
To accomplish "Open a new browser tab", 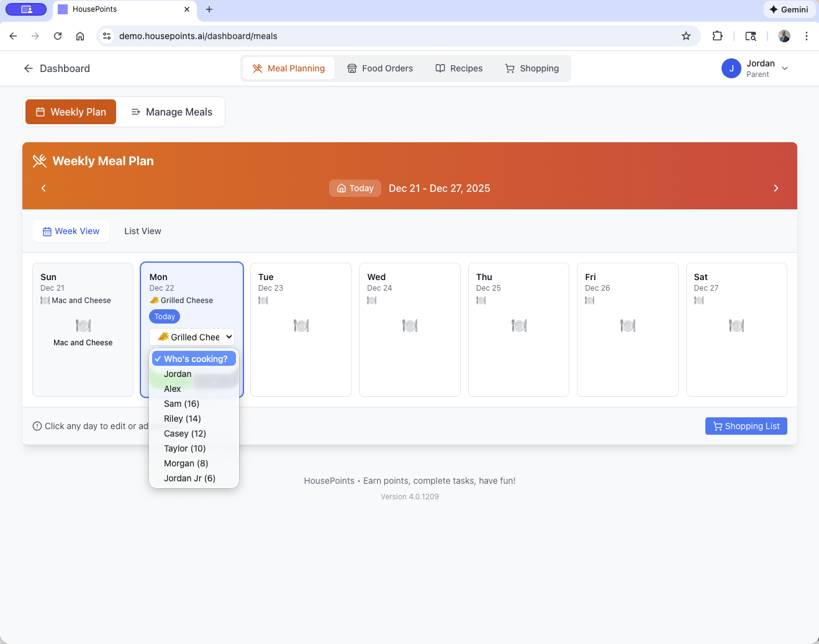I will 209,9.
